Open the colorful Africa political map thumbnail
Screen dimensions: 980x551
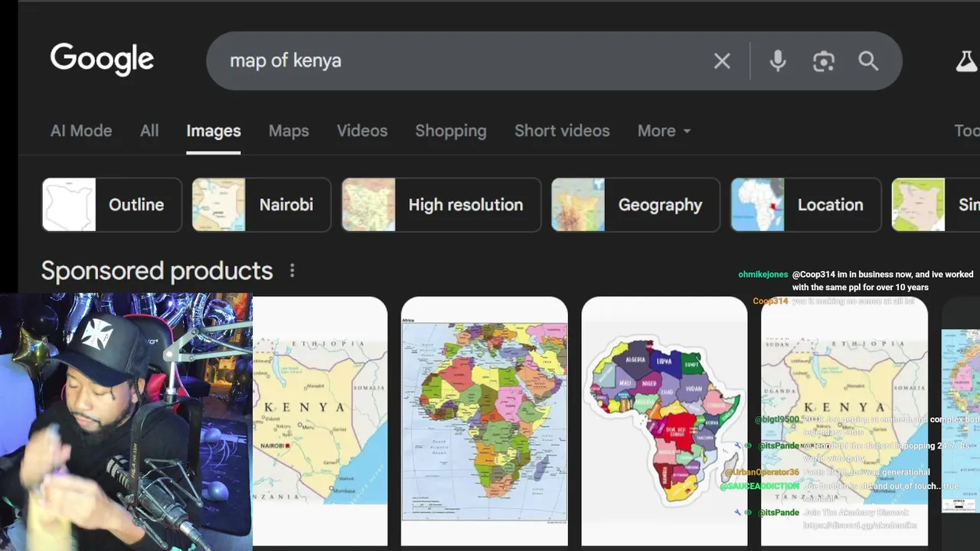click(x=484, y=421)
